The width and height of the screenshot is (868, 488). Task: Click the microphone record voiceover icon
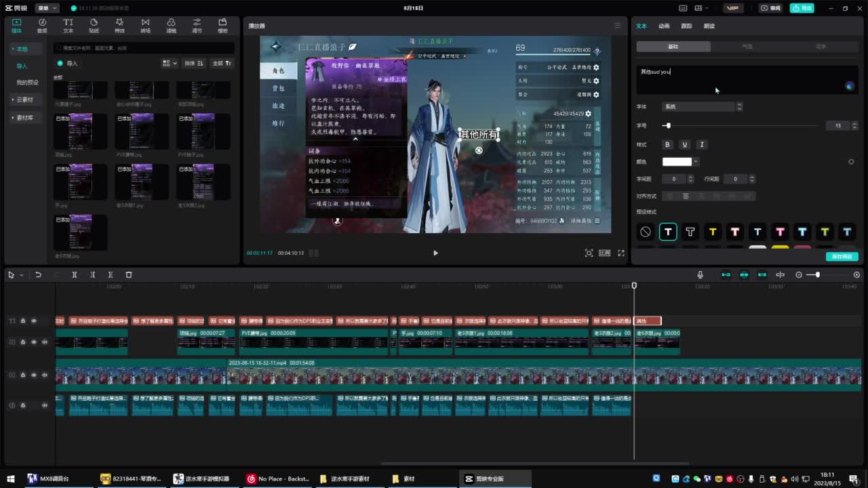tap(701, 274)
